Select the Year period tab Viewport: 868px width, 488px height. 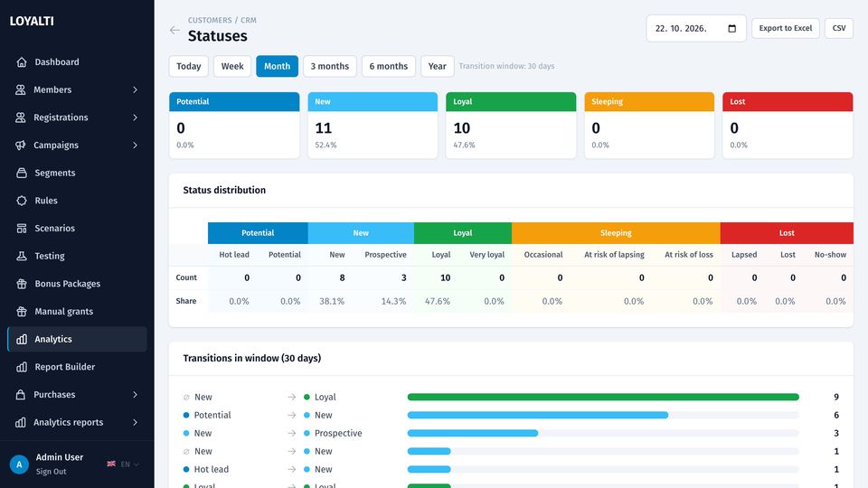point(438,66)
